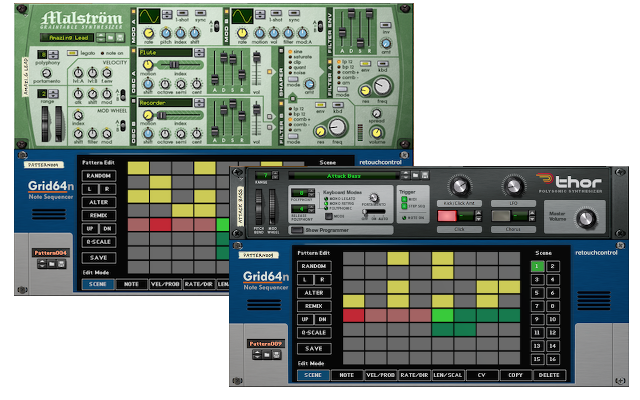Save Thor patch with floppy icon

click(425, 175)
